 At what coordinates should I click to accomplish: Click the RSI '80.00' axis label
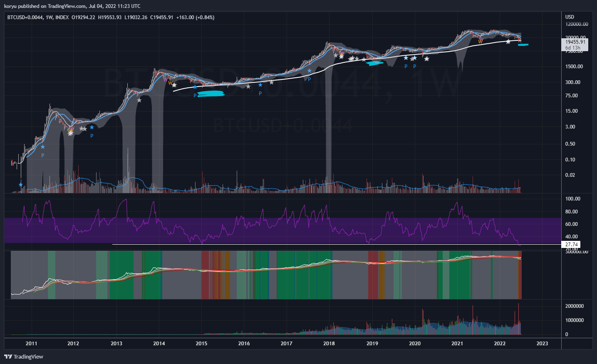(572, 212)
